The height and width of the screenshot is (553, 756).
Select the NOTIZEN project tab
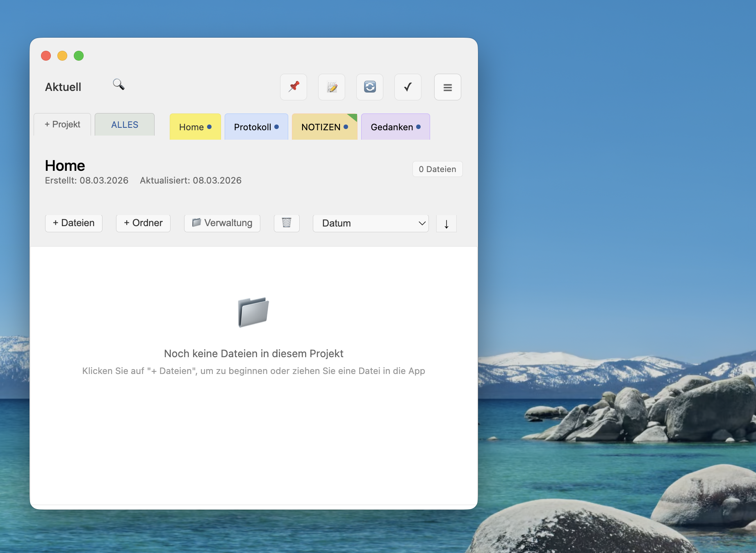324,127
